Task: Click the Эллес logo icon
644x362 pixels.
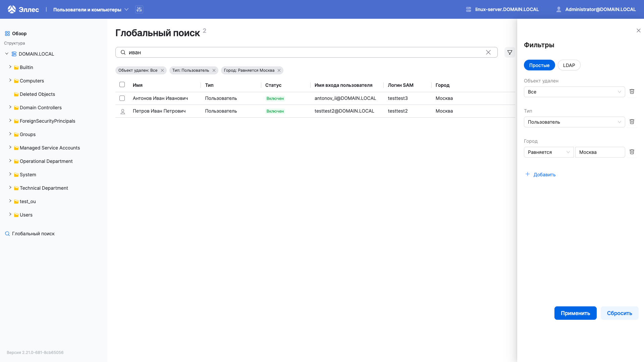Action: coord(12,9)
